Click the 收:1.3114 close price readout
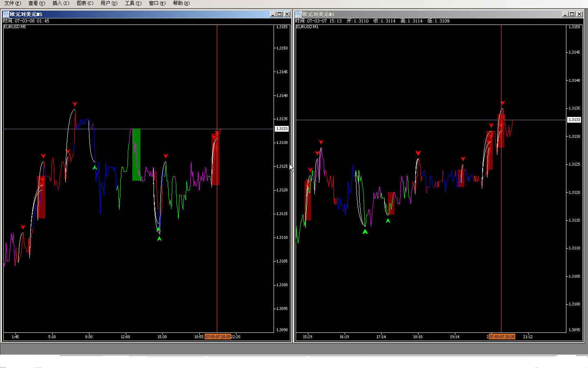This screenshot has width=588, height=368. pyautogui.click(x=384, y=21)
